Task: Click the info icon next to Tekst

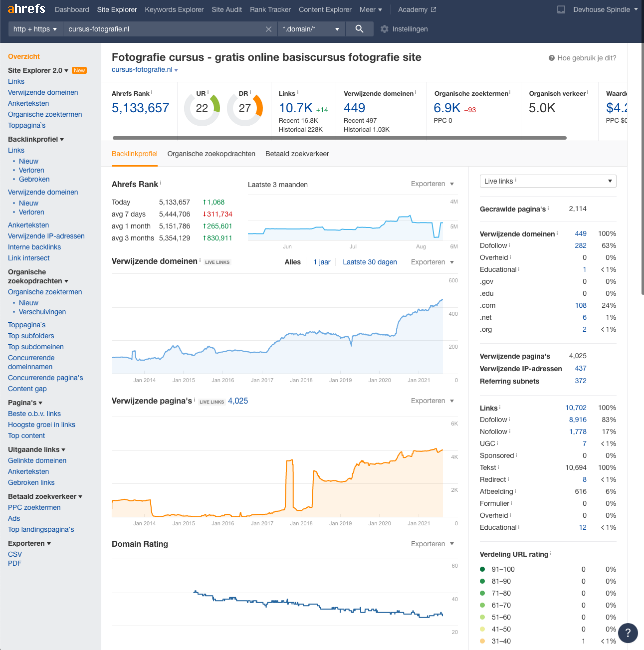Action: click(498, 467)
